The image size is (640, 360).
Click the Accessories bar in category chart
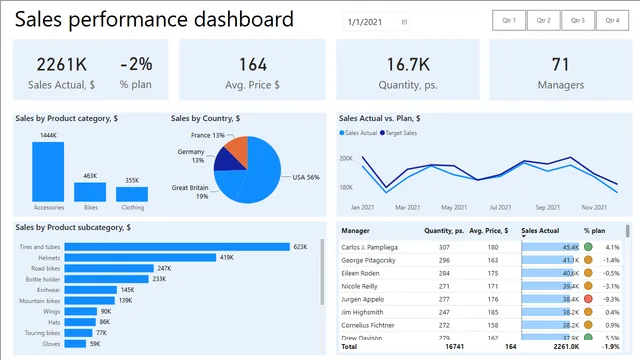pos(48,171)
